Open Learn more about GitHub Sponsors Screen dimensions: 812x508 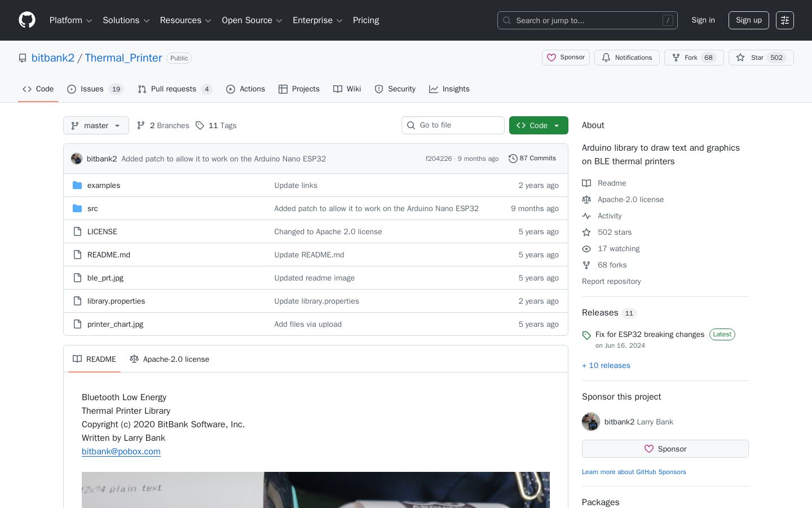point(634,472)
